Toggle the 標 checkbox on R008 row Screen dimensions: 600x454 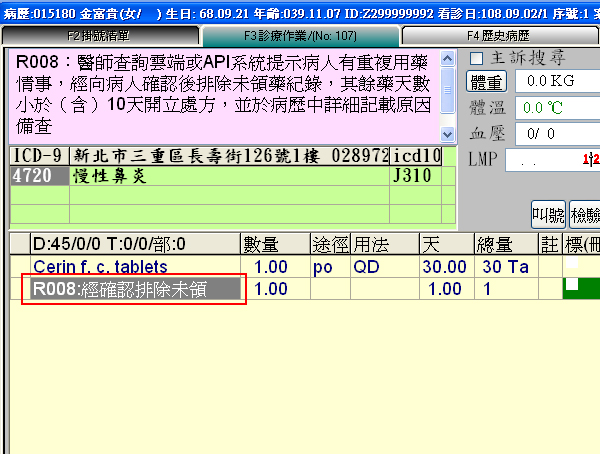[573, 285]
